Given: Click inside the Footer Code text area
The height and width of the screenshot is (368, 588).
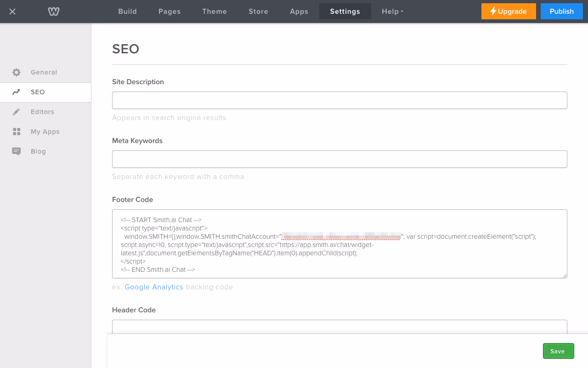Looking at the screenshot, I should [x=339, y=244].
